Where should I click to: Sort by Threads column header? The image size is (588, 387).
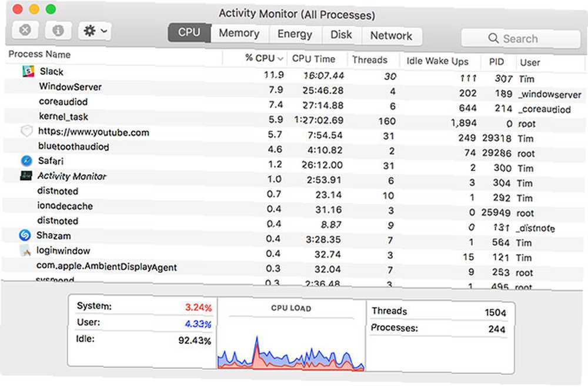tap(369, 60)
